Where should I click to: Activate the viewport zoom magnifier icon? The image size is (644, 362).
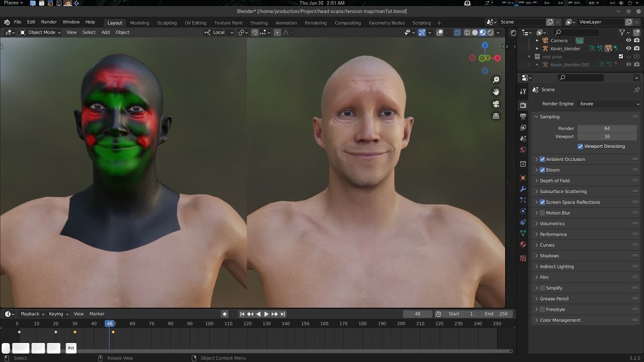[496, 79]
